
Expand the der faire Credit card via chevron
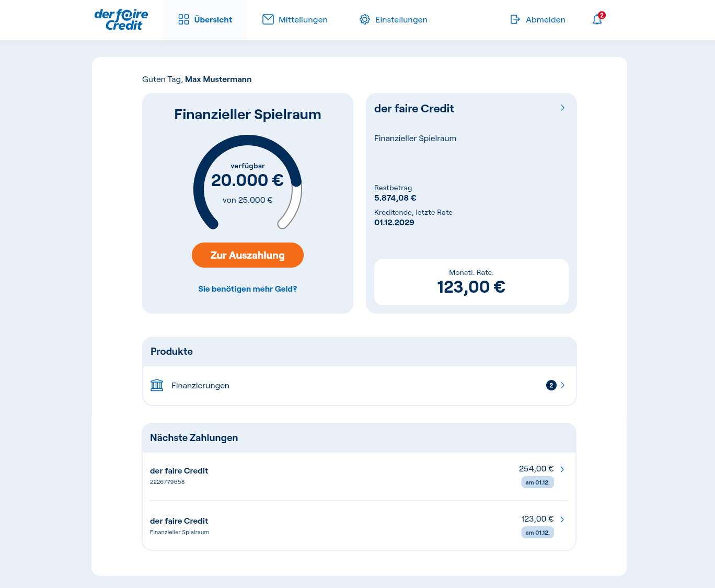pyautogui.click(x=563, y=108)
